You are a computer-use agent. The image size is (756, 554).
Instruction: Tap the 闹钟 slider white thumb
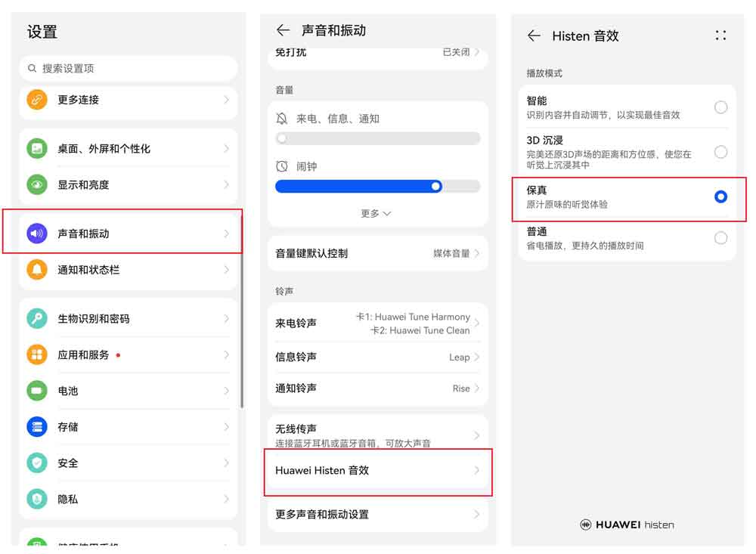click(x=436, y=186)
